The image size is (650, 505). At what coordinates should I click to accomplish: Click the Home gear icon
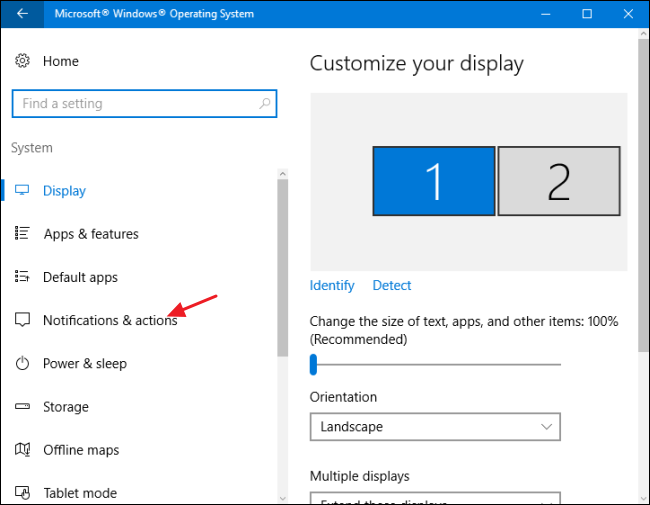point(22,61)
